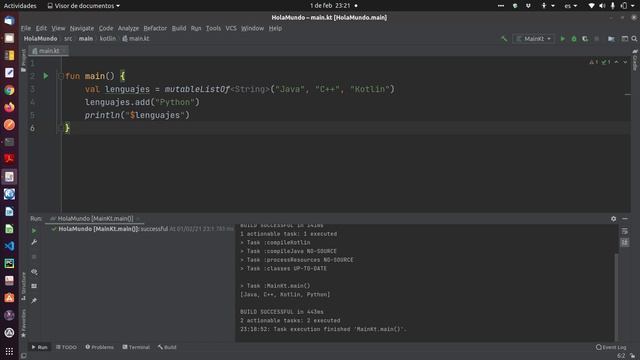
Task: Open the TODO tool window tab
Action: pyautogui.click(x=66, y=347)
